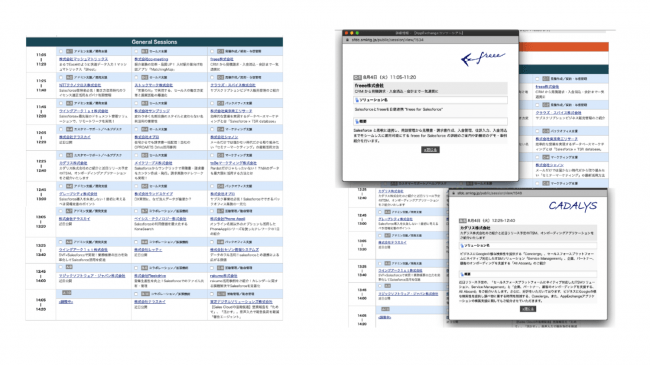
Task: Click the lock icon in the freee popup address bar
Action: (x=347, y=40)
